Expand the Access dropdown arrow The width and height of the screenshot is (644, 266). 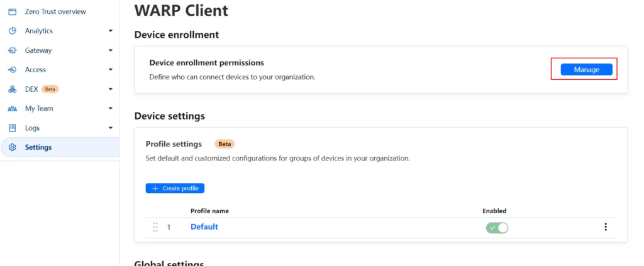(x=110, y=70)
